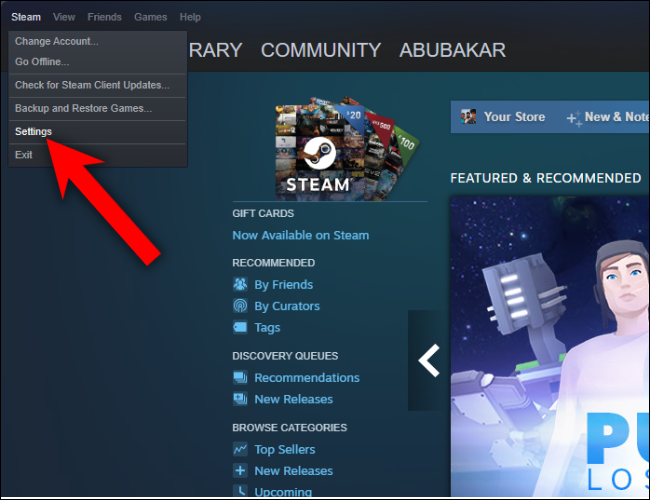Click the plus icon beside Browse New Releases
The width and height of the screenshot is (650, 500).
click(x=240, y=471)
